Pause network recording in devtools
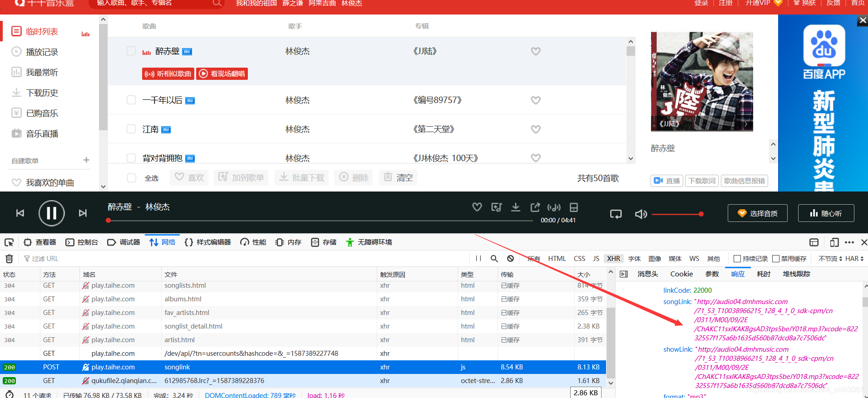The height and width of the screenshot is (398, 868). 478,259
